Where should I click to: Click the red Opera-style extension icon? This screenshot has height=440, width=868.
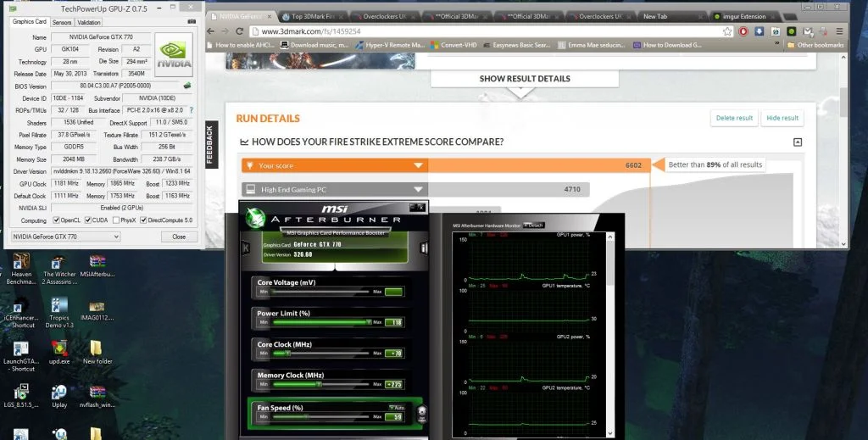click(743, 31)
